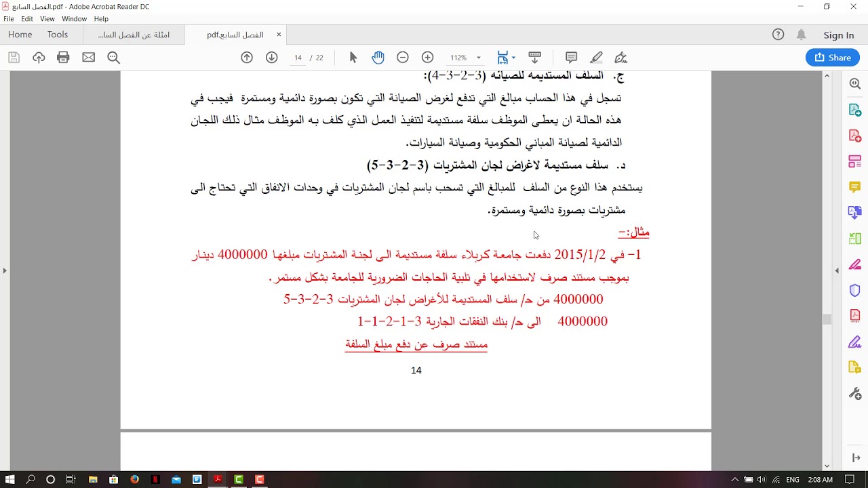Open More Tools wrench icon

(x=854, y=394)
